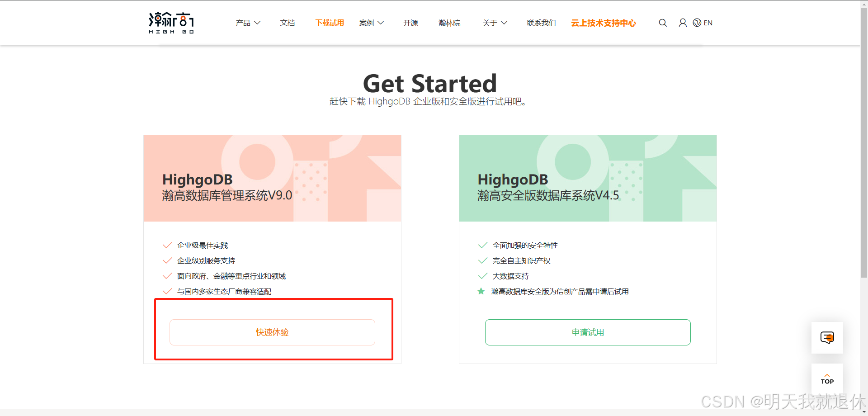Viewport: 868px width, 416px height.
Task: Click the Get Started heading
Action: pos(430,84)
